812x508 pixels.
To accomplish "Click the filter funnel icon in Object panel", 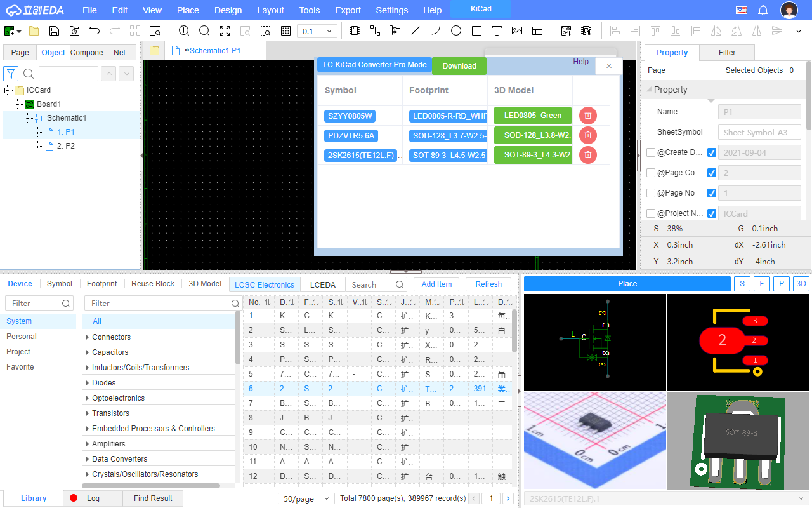I will pos(11,74).
